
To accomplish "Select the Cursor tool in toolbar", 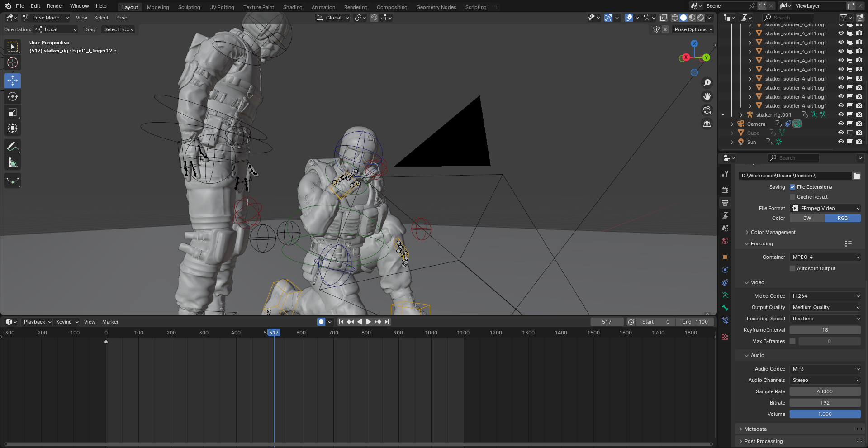I will point(13,62).
